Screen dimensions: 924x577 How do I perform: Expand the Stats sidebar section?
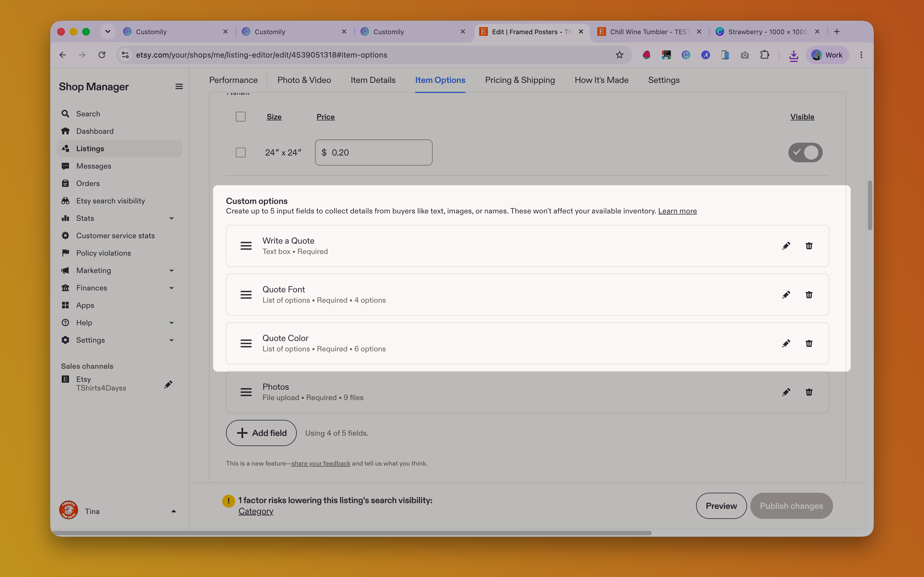tap(172, 218)
